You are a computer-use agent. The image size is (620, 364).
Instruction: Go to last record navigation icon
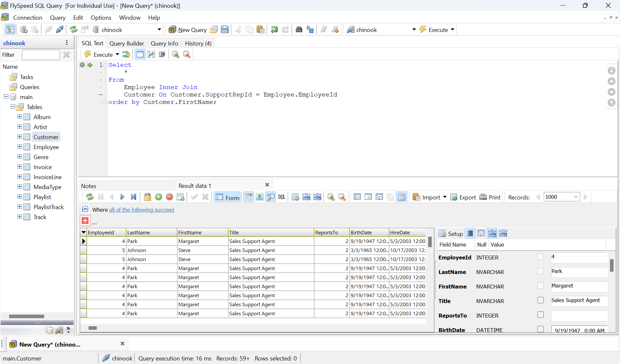pos(133,197)
